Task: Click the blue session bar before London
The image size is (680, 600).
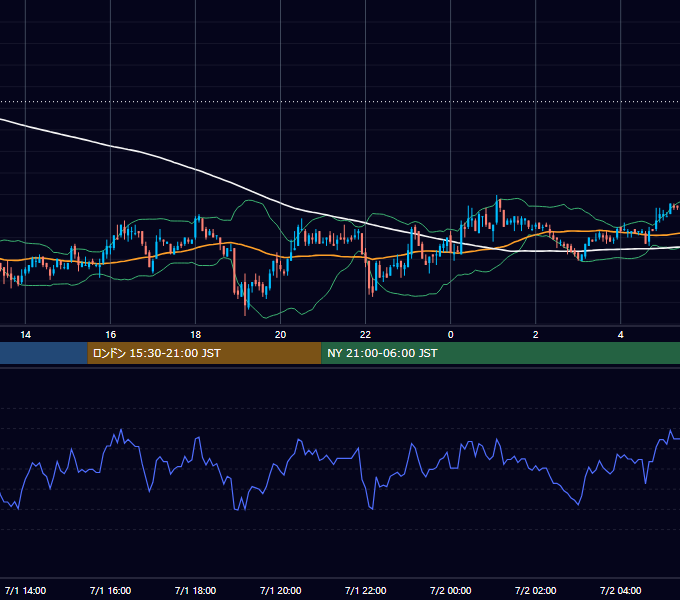Action: click(x=44, y=353)
